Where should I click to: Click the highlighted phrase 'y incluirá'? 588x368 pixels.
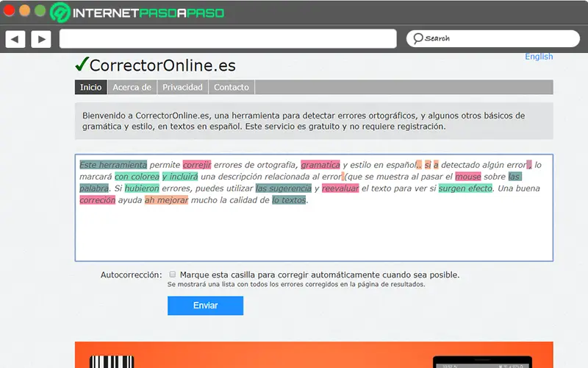point(180,177)
